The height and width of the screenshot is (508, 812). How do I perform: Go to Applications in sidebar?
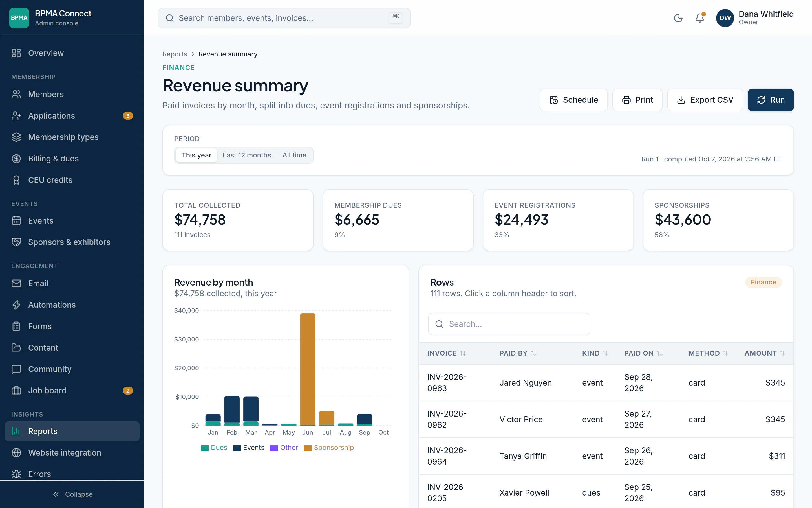[72, 116]
